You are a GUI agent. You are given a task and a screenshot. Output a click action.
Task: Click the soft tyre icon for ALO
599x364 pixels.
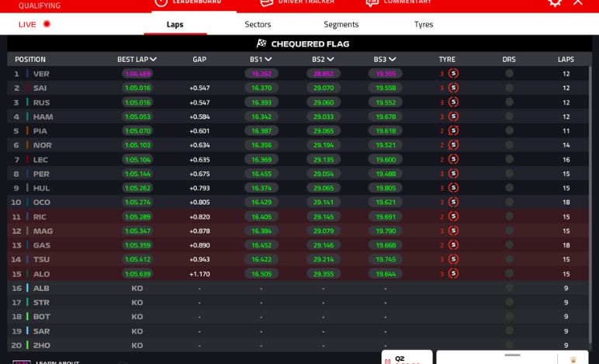coord(453,274)
